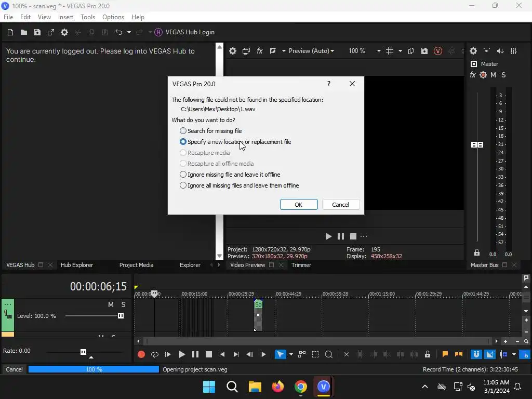Copy snapshot to clipboard icon
The height and width of the screenshot is (399, 532).
click(411, 51)
